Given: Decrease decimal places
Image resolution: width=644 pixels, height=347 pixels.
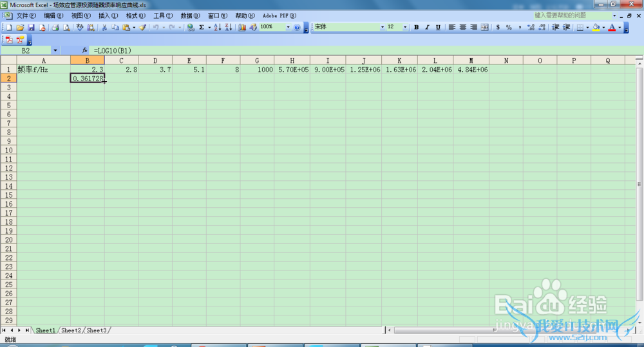Looking at the screenshot, I should (x=542, y=27).
